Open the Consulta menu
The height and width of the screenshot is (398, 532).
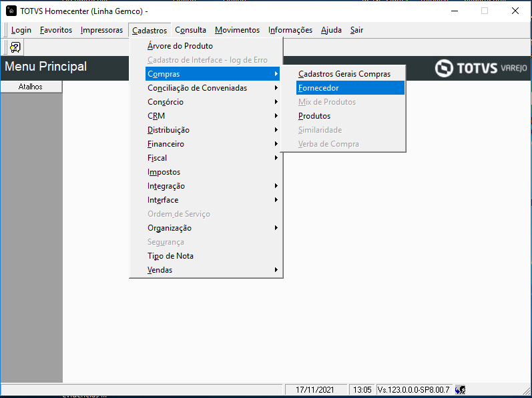coord(190,30)
